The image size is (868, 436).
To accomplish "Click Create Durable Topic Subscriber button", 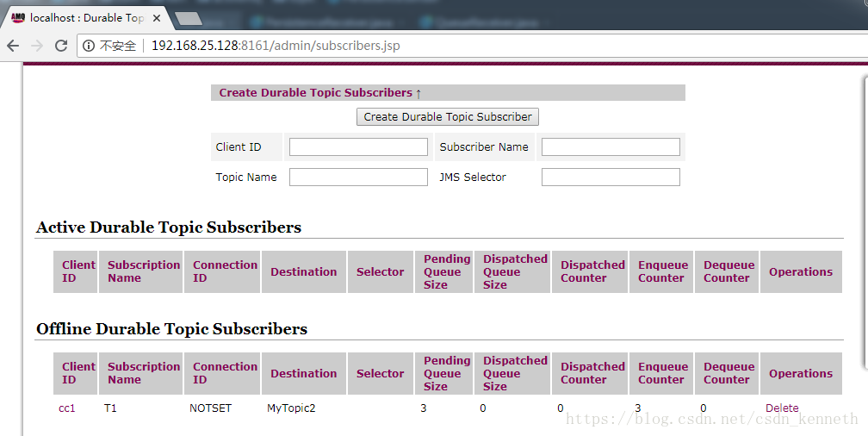I will [447, 117].
